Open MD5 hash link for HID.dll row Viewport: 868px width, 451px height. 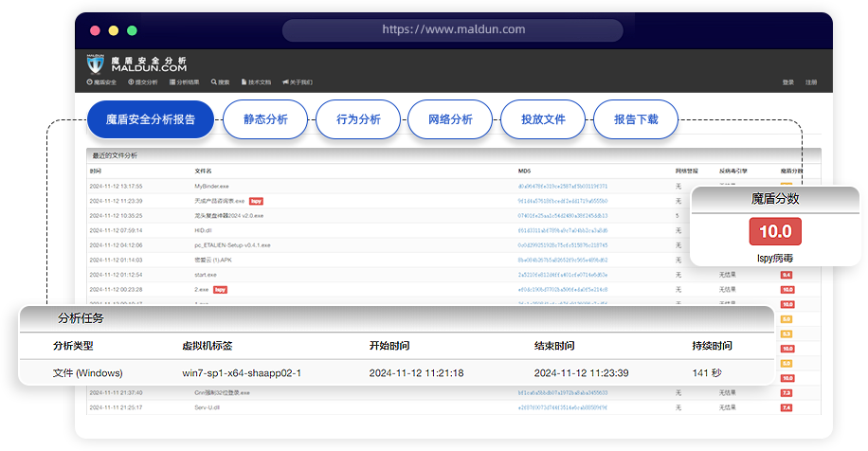563,230
